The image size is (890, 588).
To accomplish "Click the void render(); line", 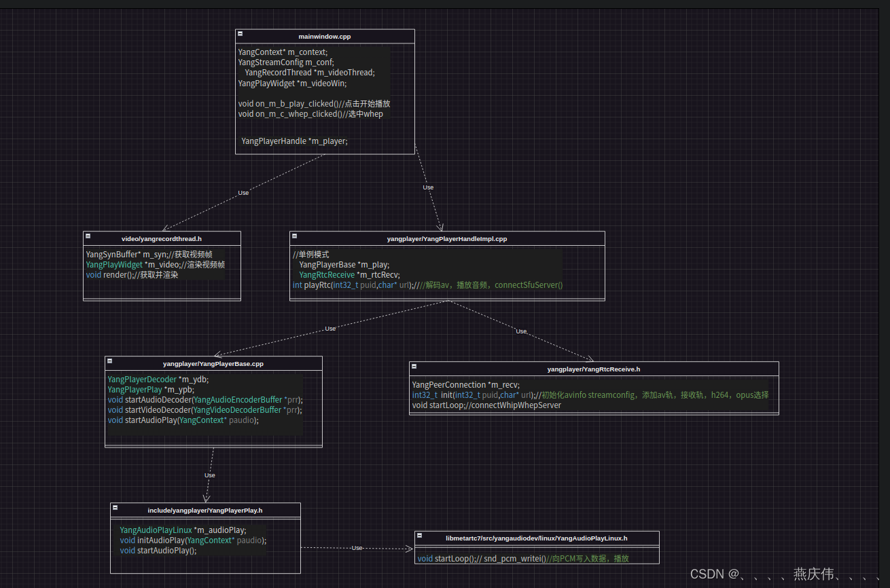I will 132,275.
